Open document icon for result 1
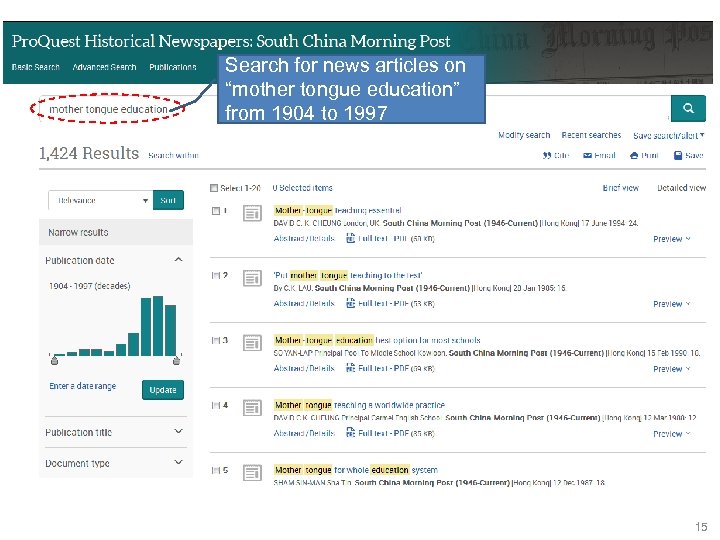720x540 pixels. [252, 214]
